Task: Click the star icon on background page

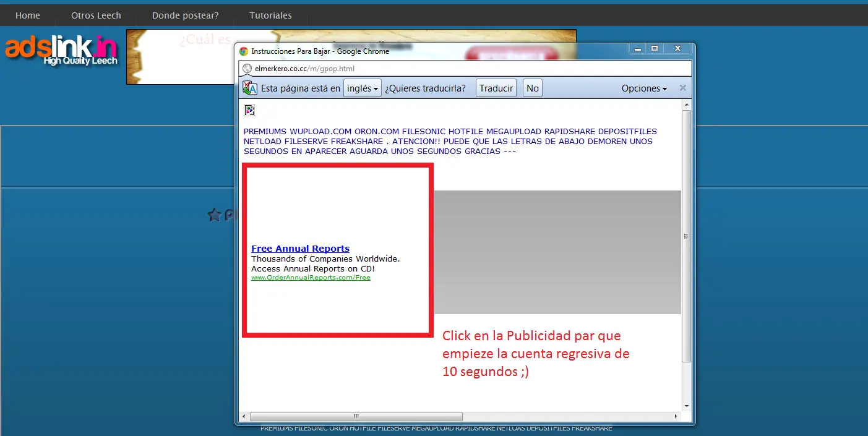Action: tap(214, 215)
